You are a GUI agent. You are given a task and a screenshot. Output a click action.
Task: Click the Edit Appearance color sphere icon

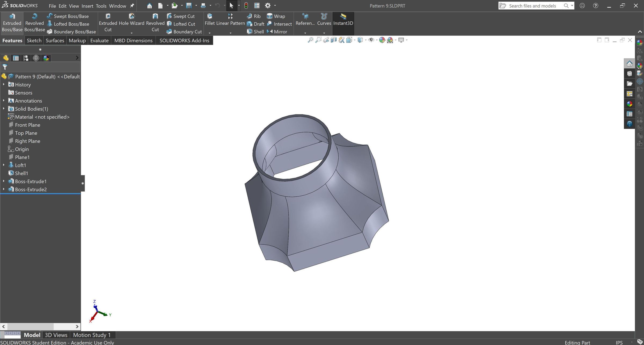[382, 40]
